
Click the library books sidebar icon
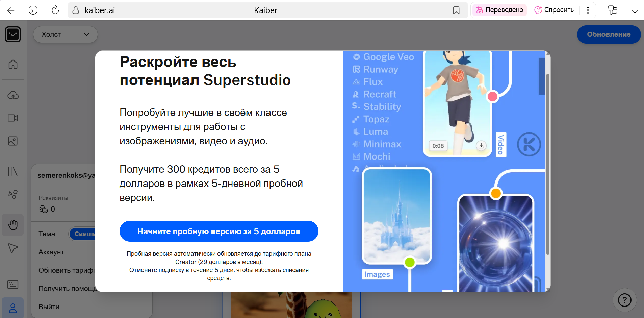[13, 171]
